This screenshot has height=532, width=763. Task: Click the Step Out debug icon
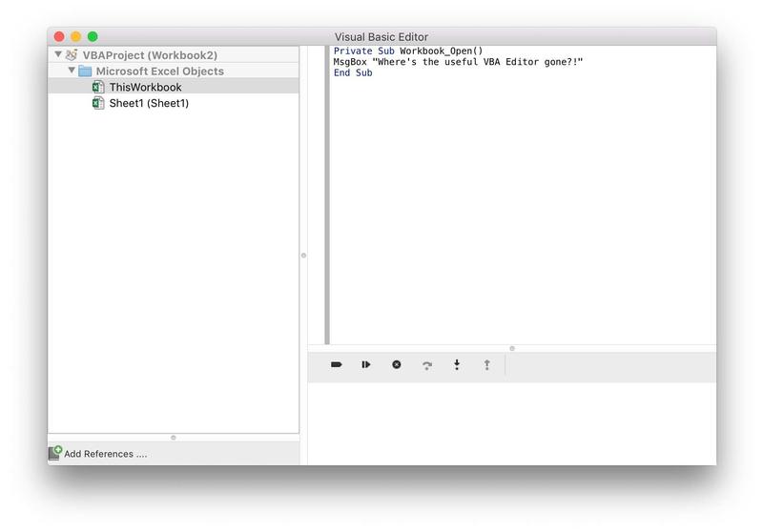(486, 365)
